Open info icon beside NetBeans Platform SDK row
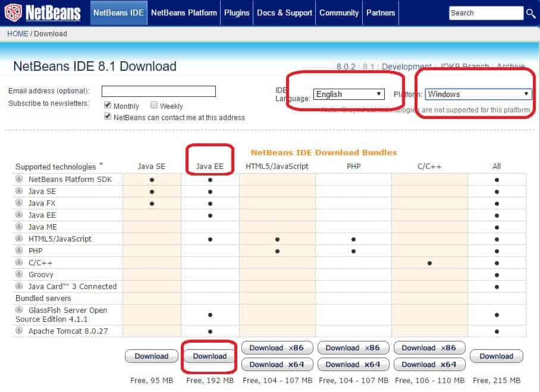The image size is (540, 392). [x=19, y=179]
